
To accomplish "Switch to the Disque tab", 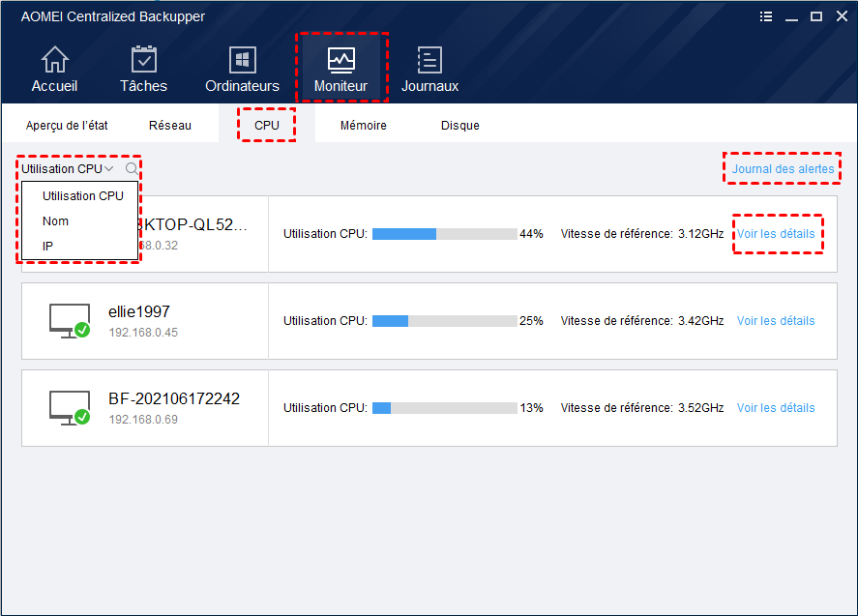I will click(x=459, y=126).
